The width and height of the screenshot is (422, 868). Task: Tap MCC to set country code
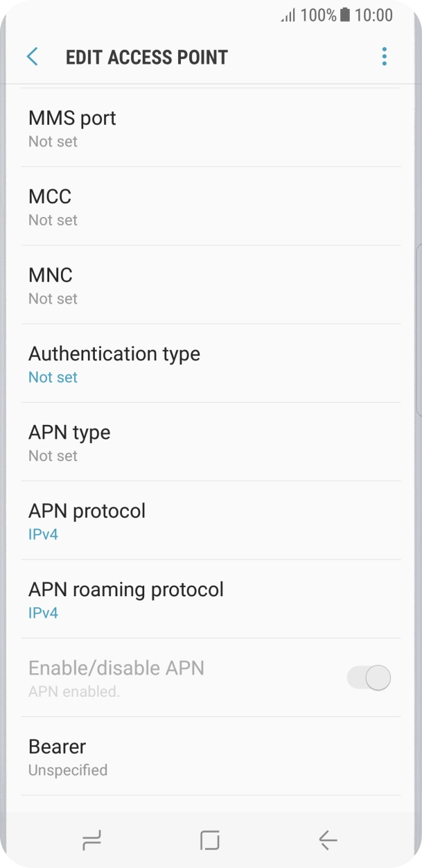tap(49, 206)
